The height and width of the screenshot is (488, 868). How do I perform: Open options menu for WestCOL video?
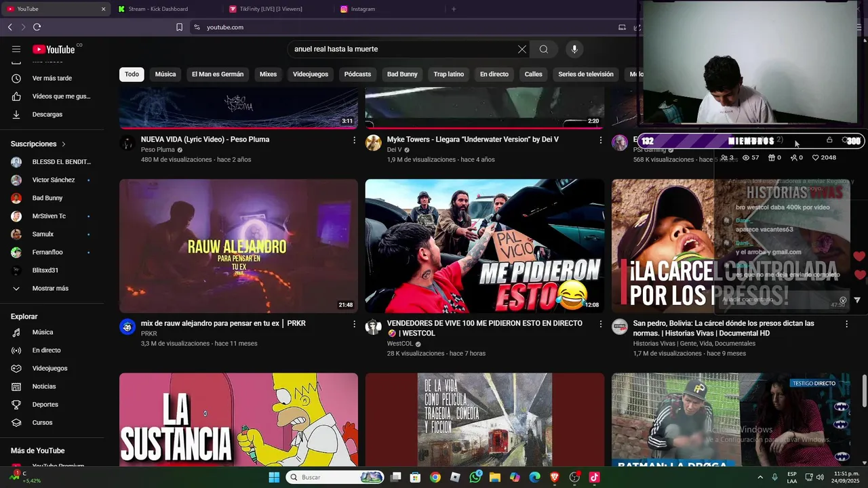click(x=600, y=324)
